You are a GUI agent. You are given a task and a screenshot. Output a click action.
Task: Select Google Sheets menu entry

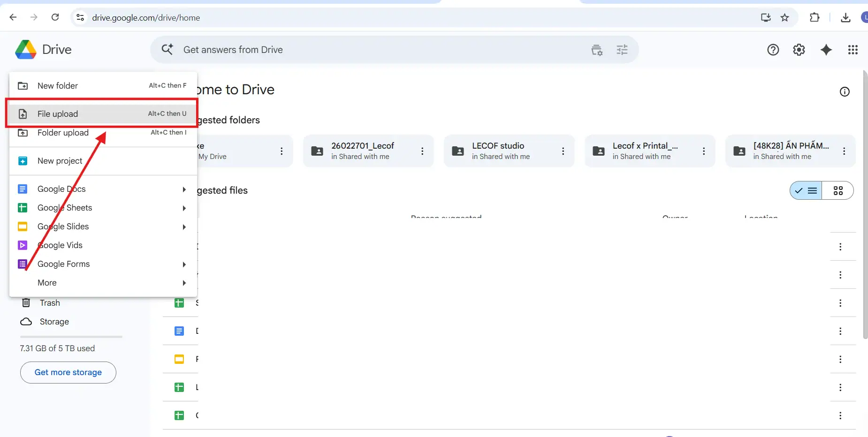(x=103, y=208)
